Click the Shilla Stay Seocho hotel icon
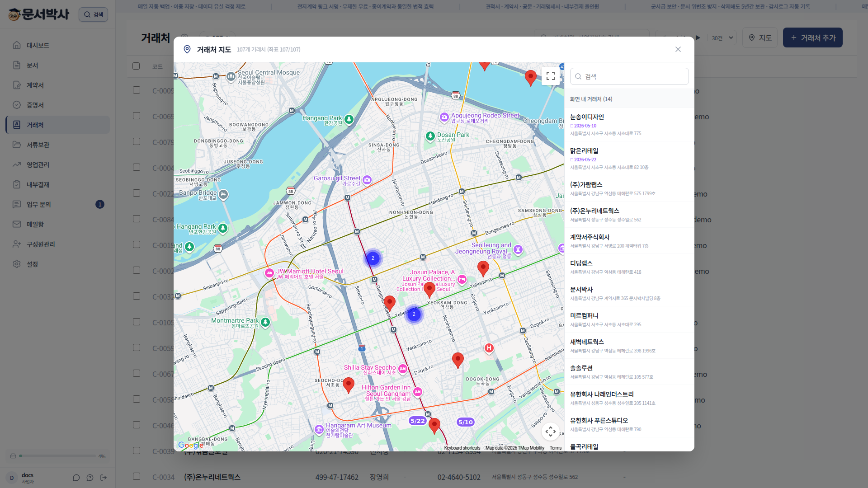Viewport: 868px width, 488px height. [x=403, y=369]
